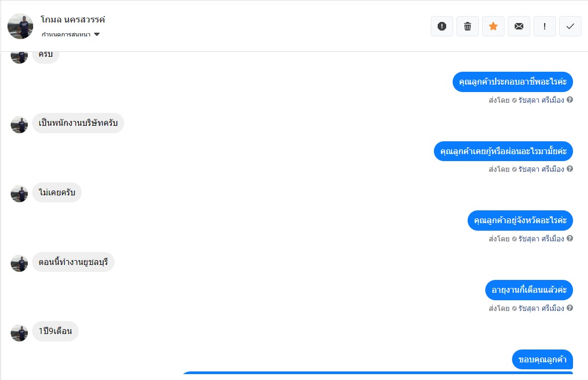Delete conversation using the trash icon
This screenshot has width=588, height=380.
coord(468,26)
